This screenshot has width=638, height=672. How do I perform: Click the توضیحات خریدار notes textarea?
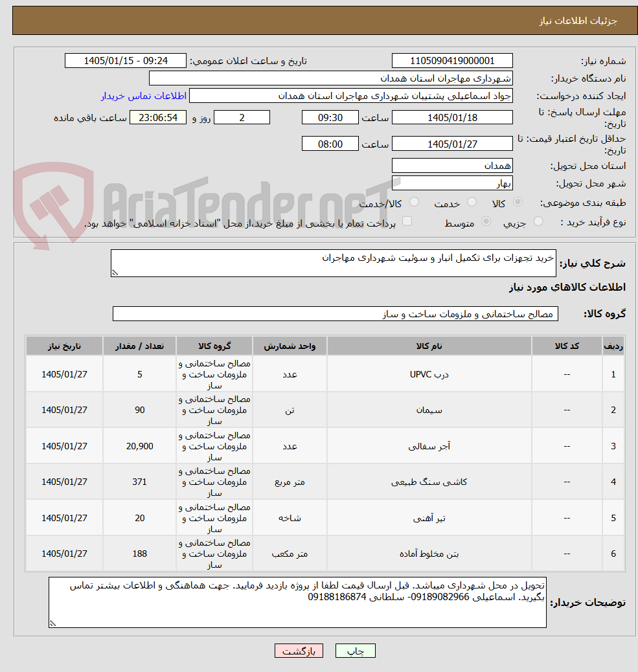pyautogui.click(x=297, y=602)
